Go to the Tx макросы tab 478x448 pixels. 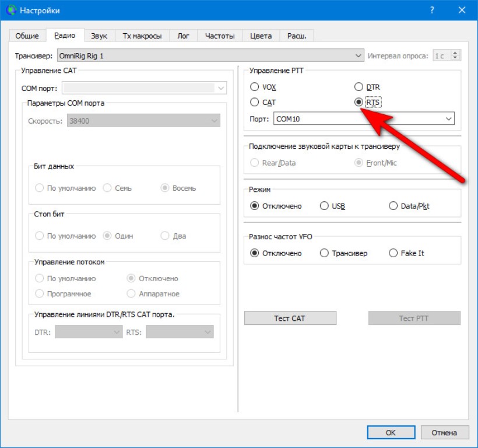[x=142, y=36]
